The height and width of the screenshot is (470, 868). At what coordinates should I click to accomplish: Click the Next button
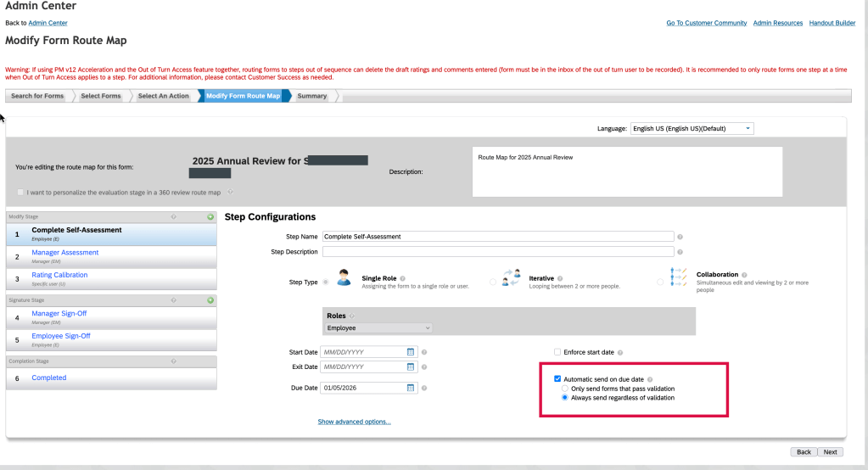830,452
